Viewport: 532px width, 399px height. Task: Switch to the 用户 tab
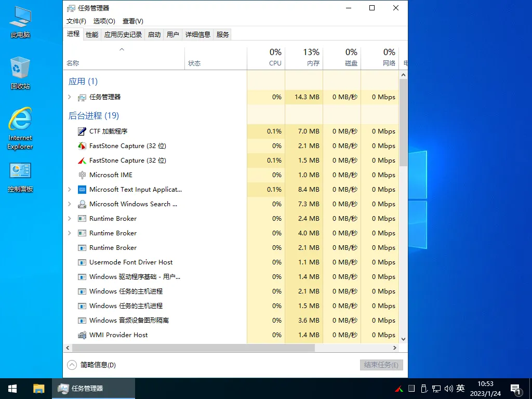click(172, 35)
